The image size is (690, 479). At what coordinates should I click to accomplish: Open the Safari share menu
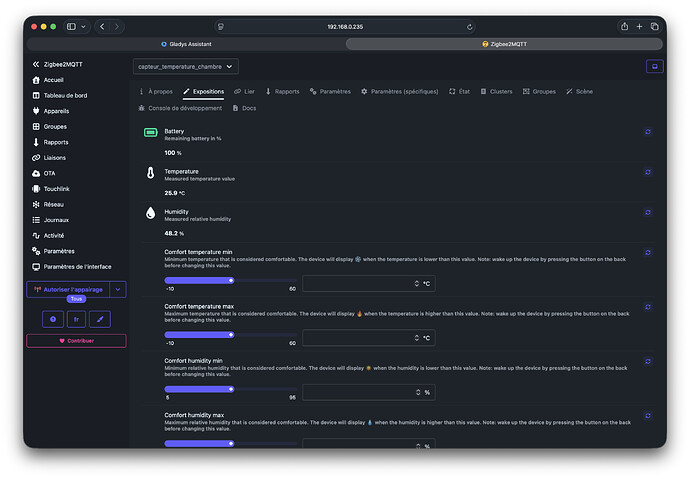[x=624, y=26]
